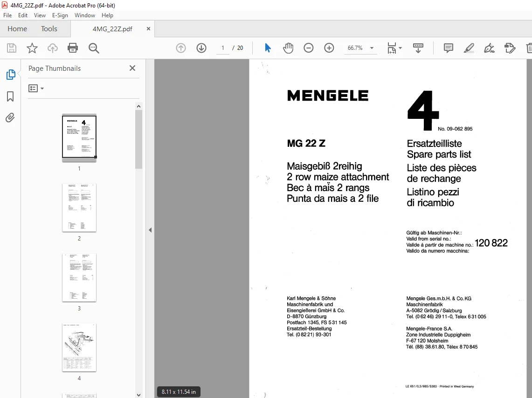Click 'Mengele-France S.A.' address line
The image size is (532, 398).
(429, 329)
